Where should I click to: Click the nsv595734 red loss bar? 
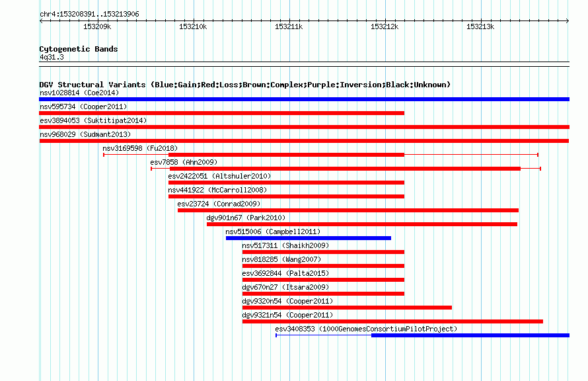pyautogui.click(x=221, y=113)
